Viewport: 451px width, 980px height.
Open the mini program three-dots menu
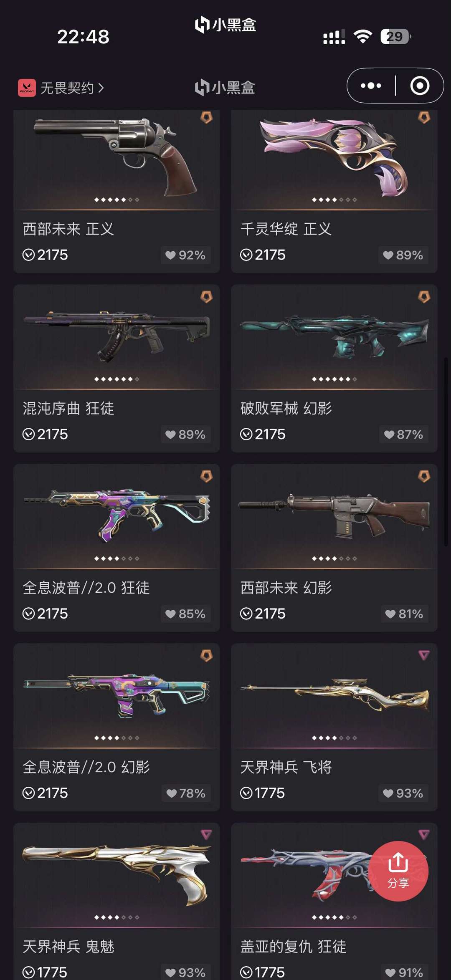pyautogui.click(x=371, y=86)
